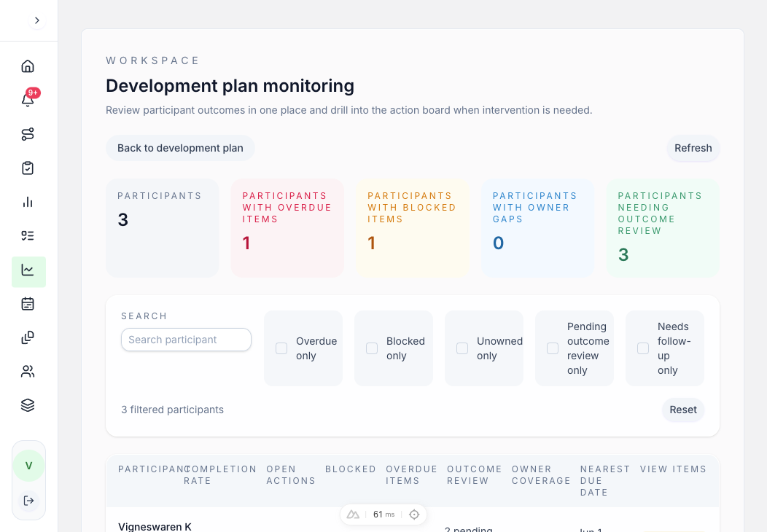Click the Nearest Due Date column header
The height and width of the screenshot is (532, 767).
coord(604,481)
